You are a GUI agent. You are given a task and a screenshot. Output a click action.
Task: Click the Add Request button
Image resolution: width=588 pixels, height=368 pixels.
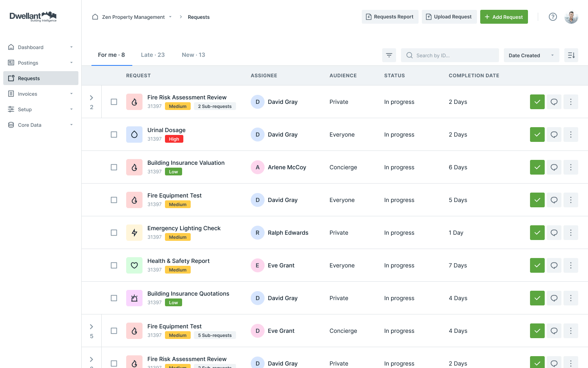tap(504, 17)
